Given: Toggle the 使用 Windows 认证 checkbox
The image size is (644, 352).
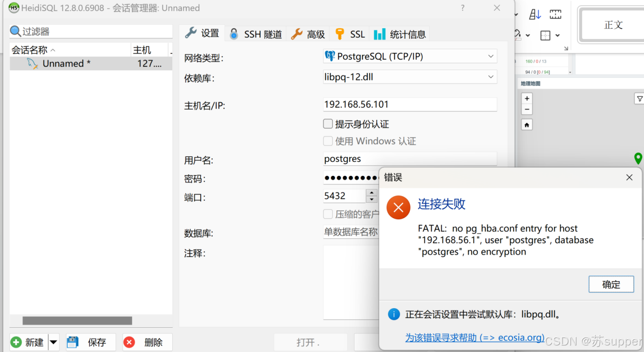Looking at the screenshot, I should pyautogui.click(x=328, y=141).
